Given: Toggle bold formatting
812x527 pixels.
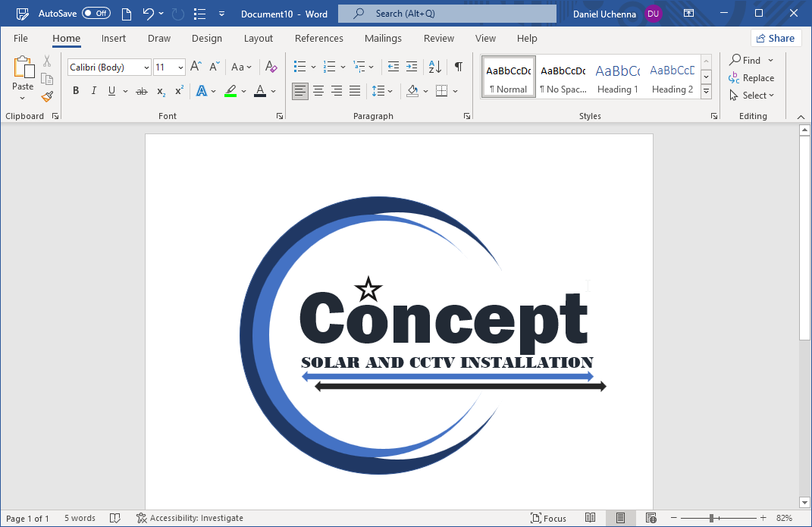Looking at the screenshot, I should [76, 90].
